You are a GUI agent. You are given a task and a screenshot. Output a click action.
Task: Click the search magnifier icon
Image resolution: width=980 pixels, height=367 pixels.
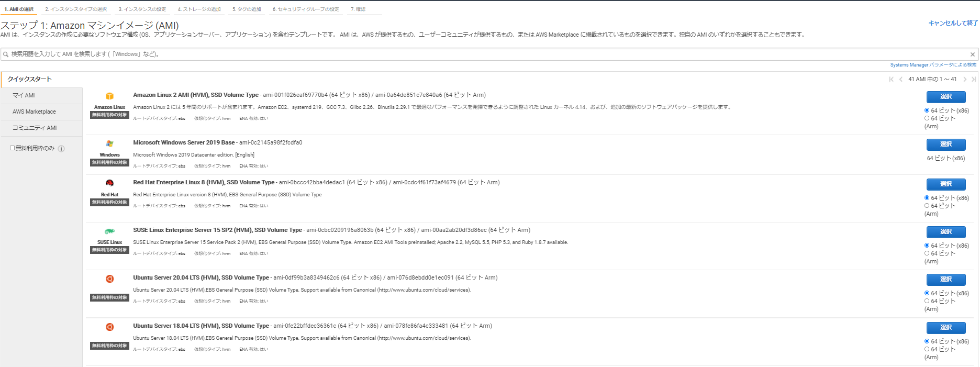[6, 54]
